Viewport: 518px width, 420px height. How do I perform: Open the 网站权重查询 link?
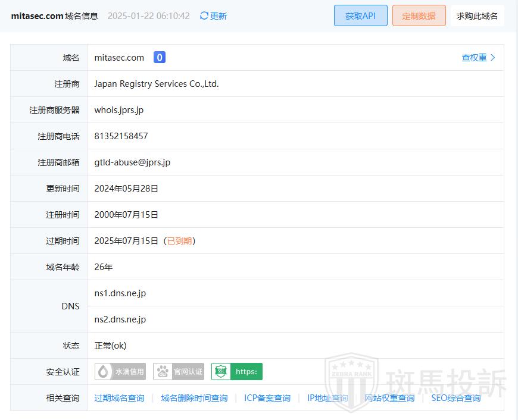coord(389,398)
